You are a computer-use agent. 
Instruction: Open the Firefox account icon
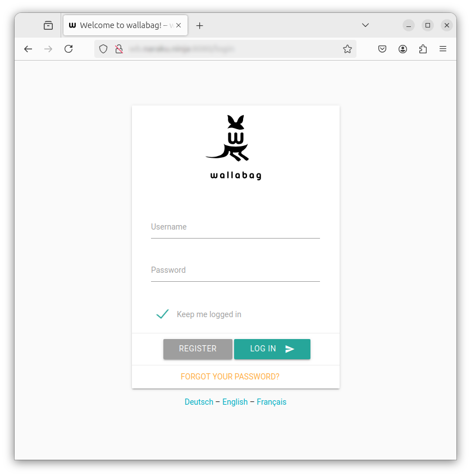coord(403,49)
